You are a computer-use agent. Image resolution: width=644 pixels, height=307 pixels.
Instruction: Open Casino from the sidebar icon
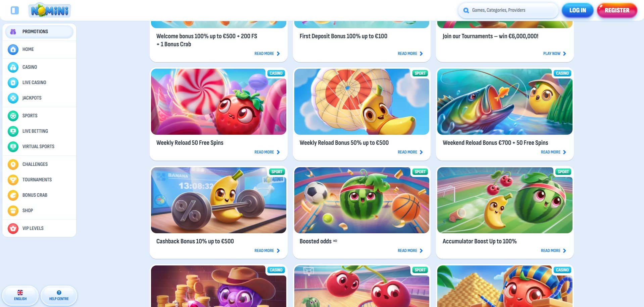pyautogui.click(x=13, y=67)
